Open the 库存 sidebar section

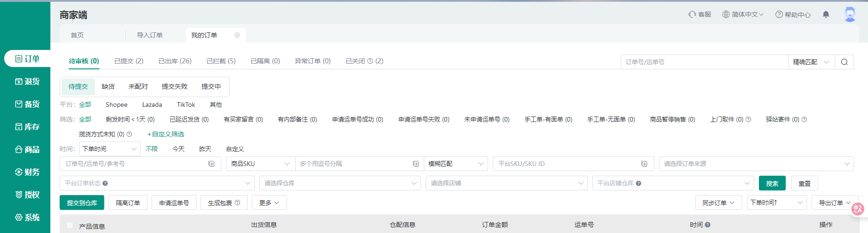[27, 127]
